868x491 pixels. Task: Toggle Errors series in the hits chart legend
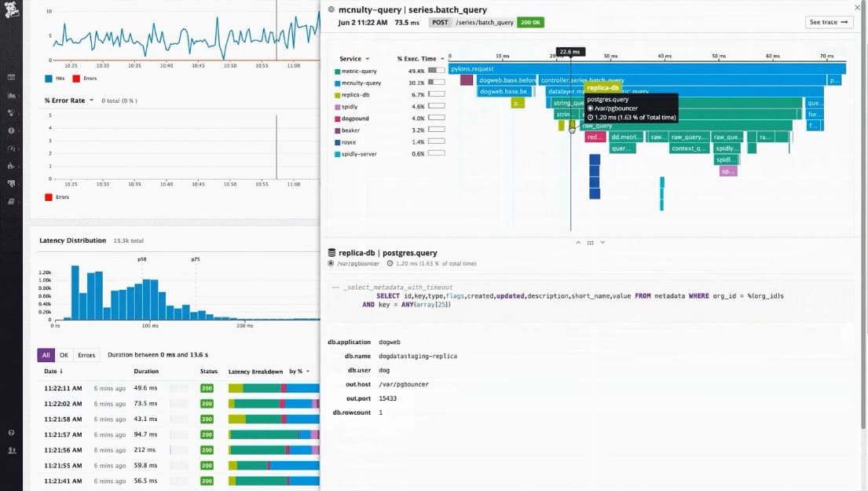click(x=85, y=79)
